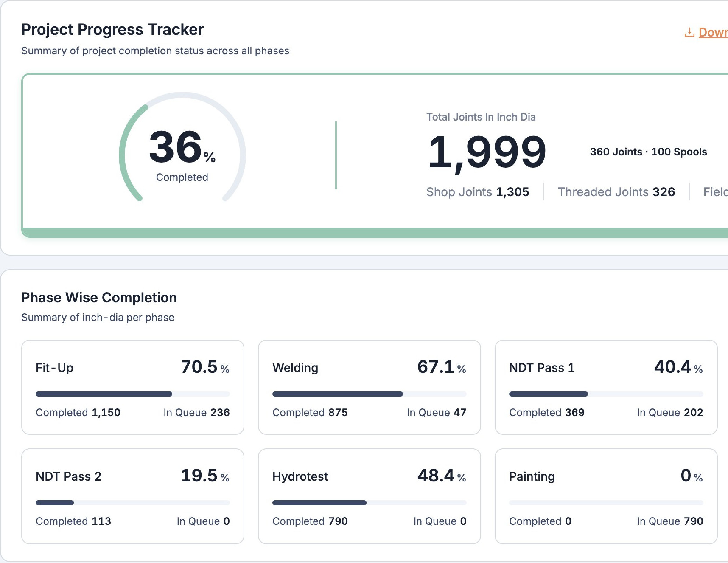Click the NDT Pass 2 progress bar

coord(133,503)
